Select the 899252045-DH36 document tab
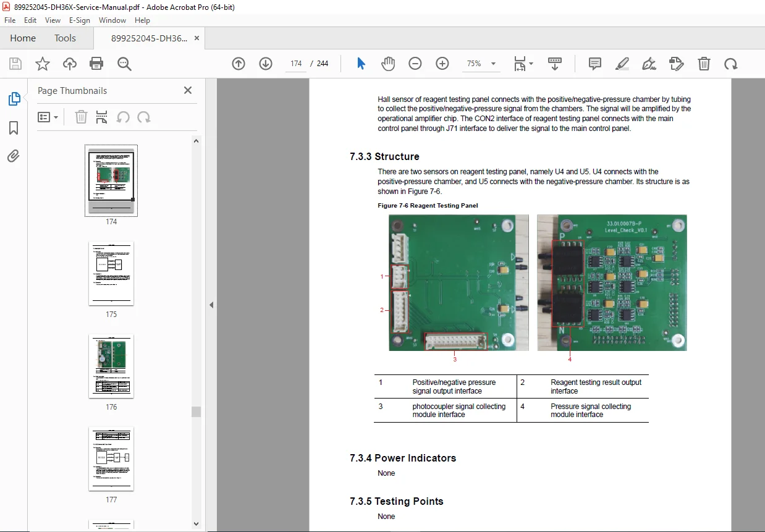Screen dimensions: 765x532 [149, 38]
